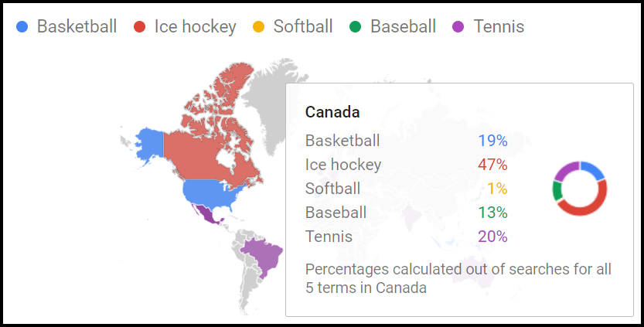Select the Tennis legend label
Screen dimensions: 644x327
pos(499,27)
